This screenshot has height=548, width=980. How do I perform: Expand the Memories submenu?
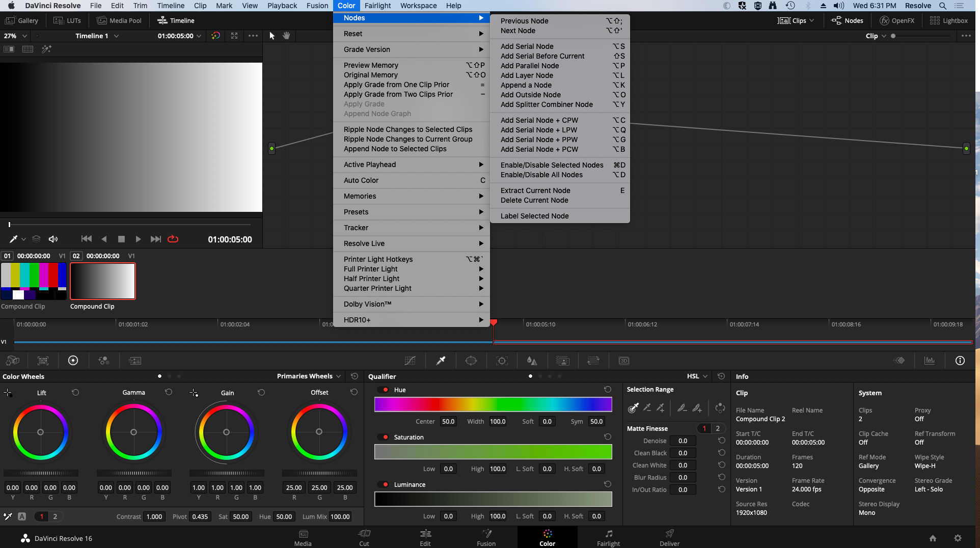412,196
